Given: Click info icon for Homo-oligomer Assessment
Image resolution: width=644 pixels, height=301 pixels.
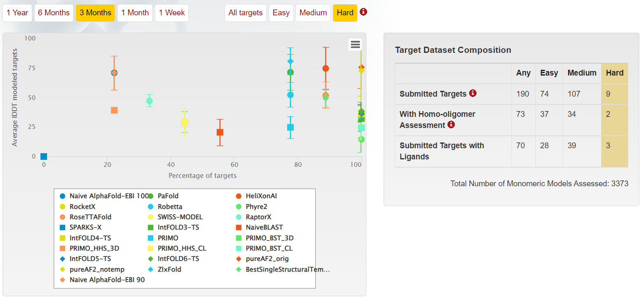Looking at the screenshot, I should (x=451, y=124).
